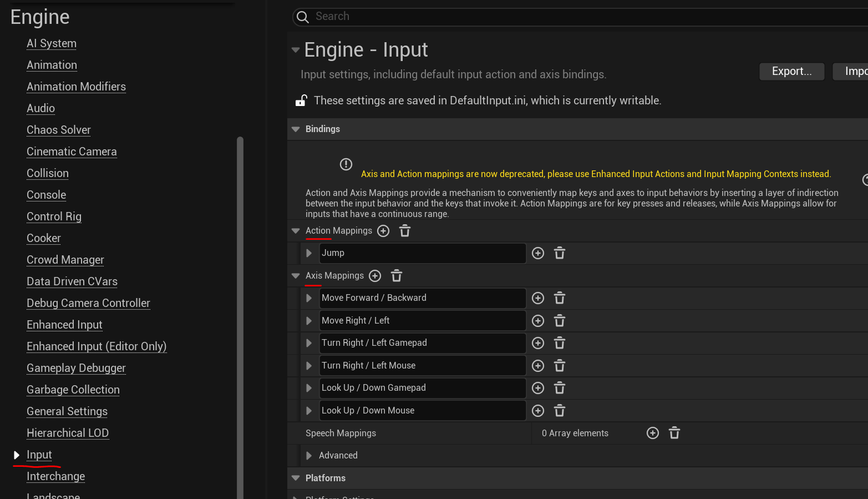Expand the Advanced bindings options

(x=309, y=456)
